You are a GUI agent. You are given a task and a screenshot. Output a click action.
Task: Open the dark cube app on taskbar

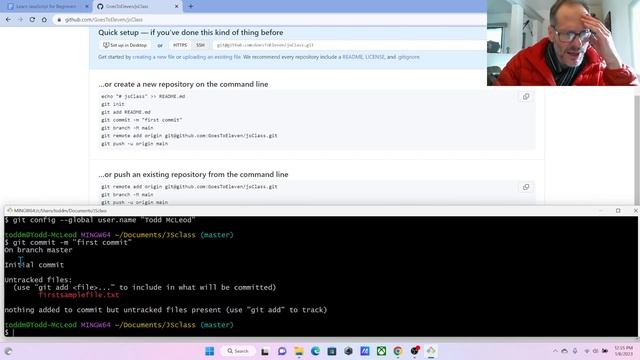348,351
